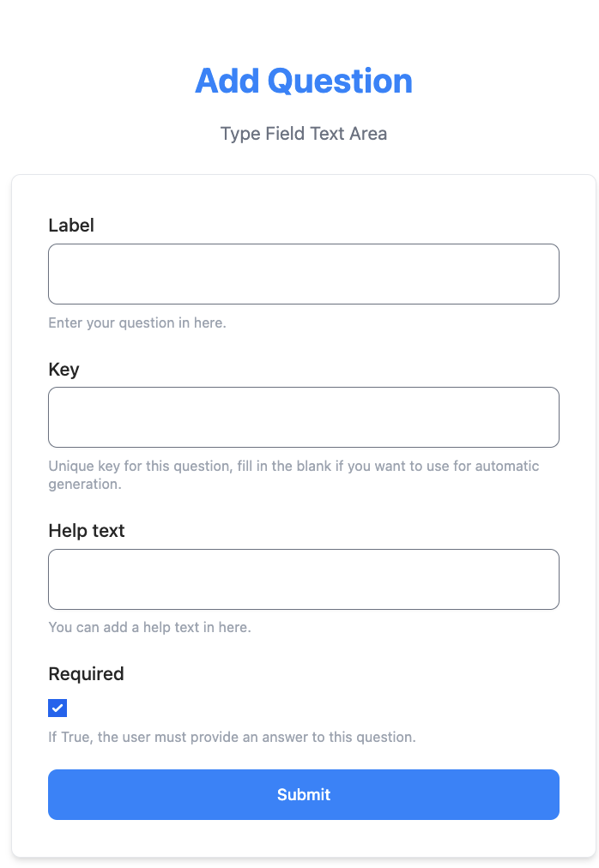Click the "Required" caption above the checkbox
Screen dimensions: 599x868
(86, 674)
